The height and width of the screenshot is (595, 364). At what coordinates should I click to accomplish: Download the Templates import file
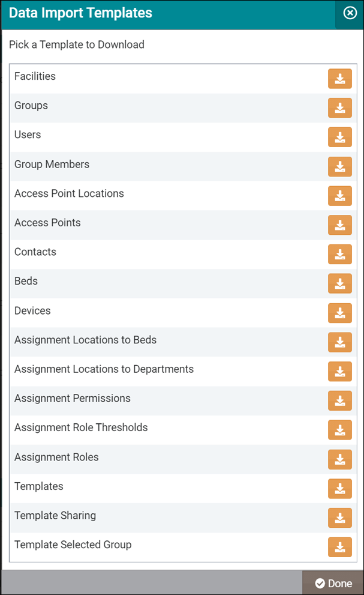coord(339,489)
